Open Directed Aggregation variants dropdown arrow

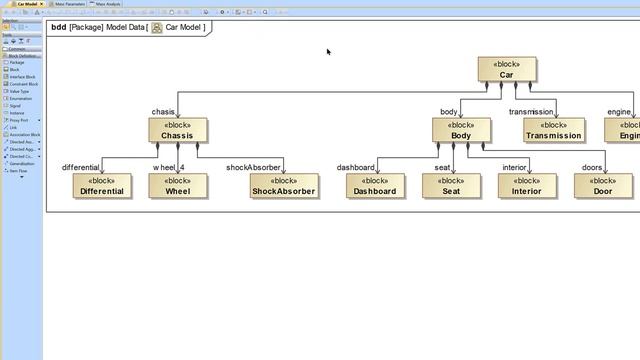39,149
